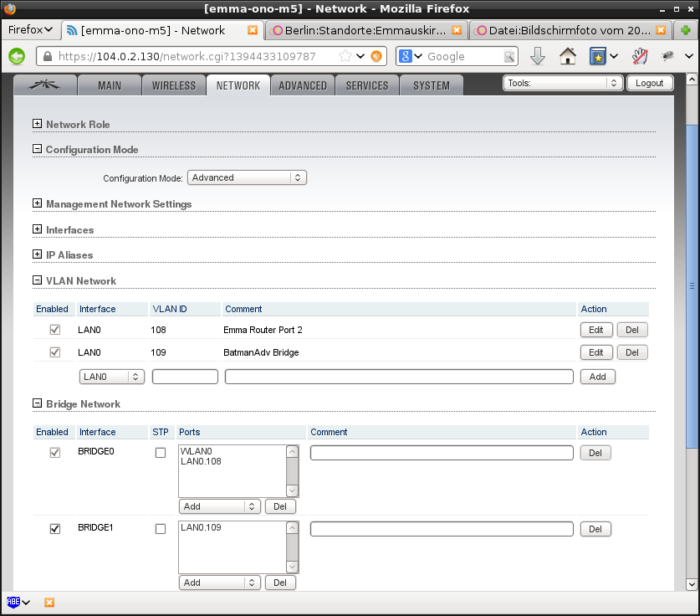700x616 pixels.
Task: Click the Logout button
Action: pos(649,83)
